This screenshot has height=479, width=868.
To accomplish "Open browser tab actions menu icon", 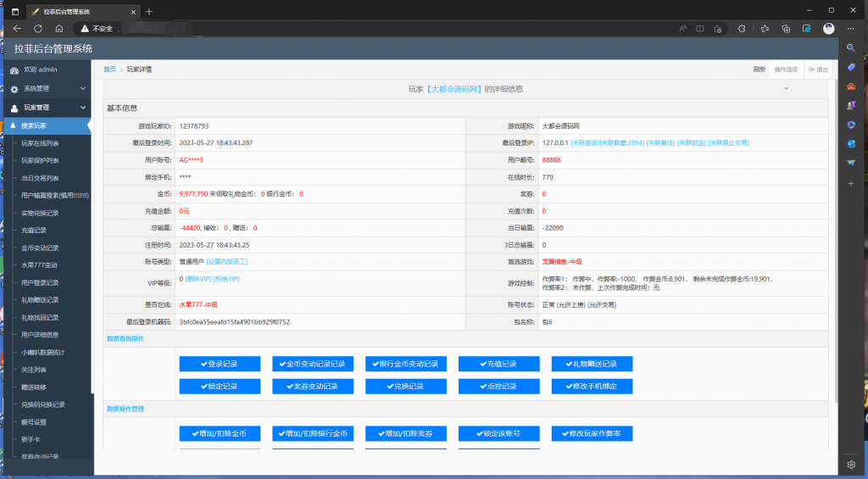I will [15, 12].
